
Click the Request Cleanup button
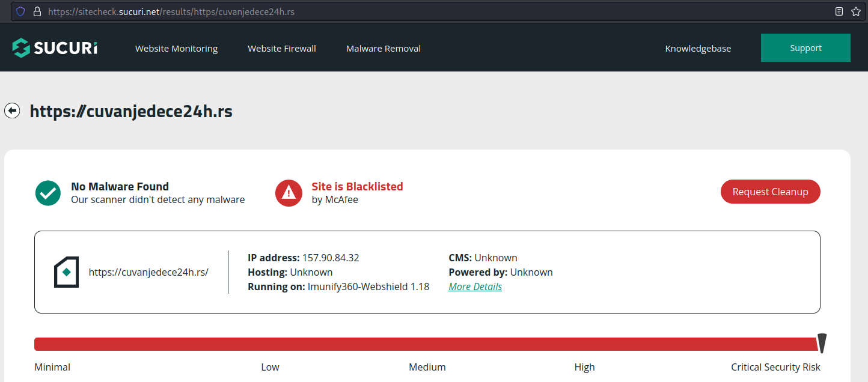click(x=770, y=192)
